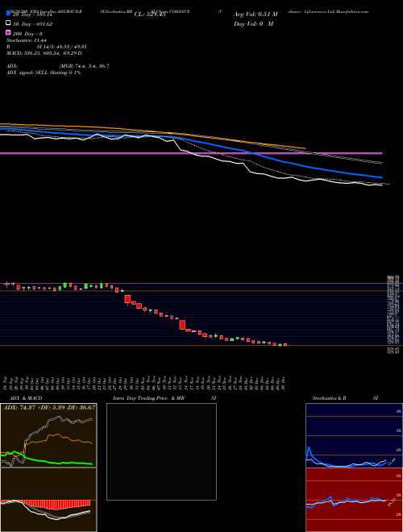
Task: Click the 'SI 14/3: 48.58 / 49.83' reading
Action: pos(62,47)
